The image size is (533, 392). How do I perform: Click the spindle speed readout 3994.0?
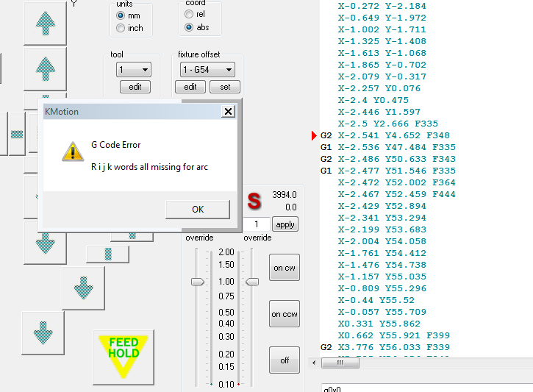285,195
